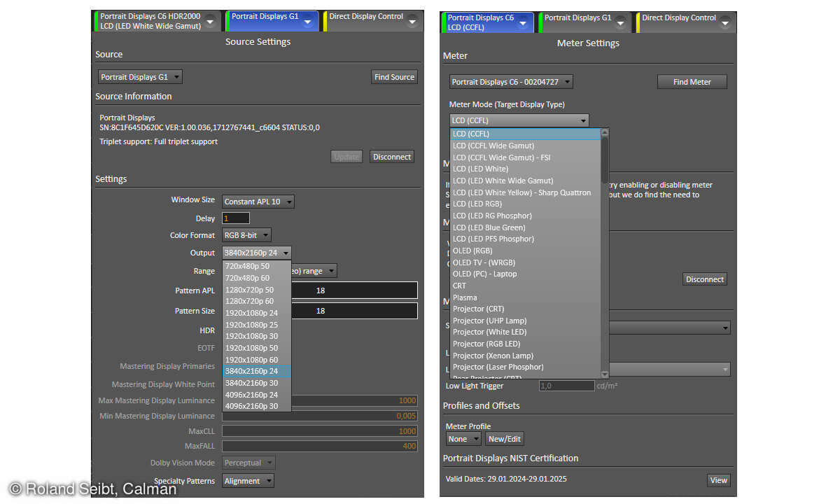Collapse the Output 3840x2160p 24 dropdown
Image resolution: width=840 pixels, height=504 pixels.
pyautogui.click(x=256, y=253)
